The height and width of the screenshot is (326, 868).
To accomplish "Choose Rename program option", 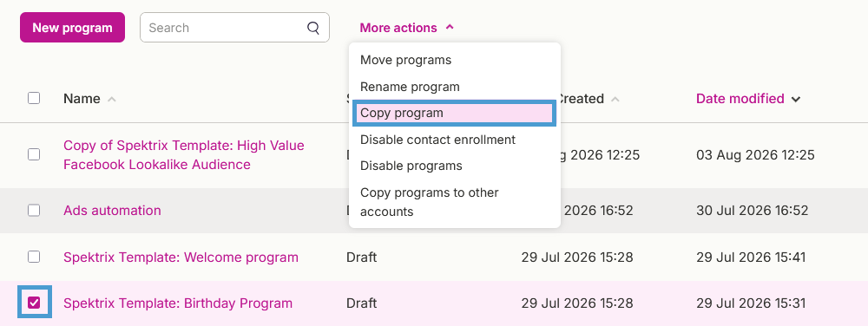I will click(454, 87).
